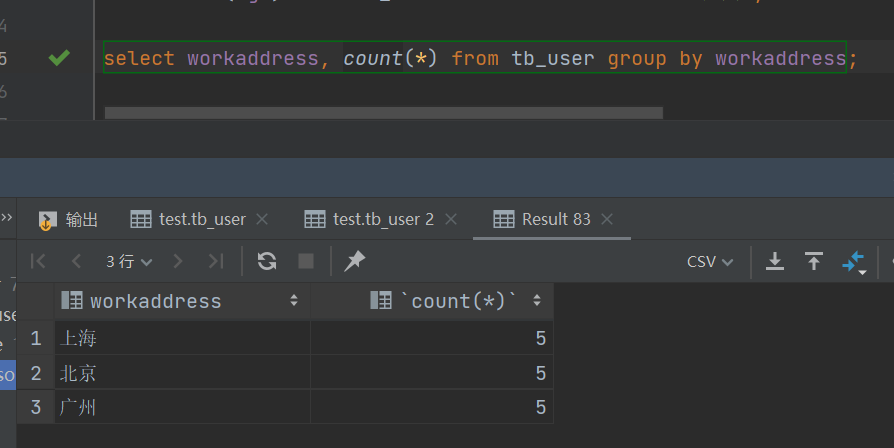Click the reload data refresh icon
Screen dimensions: 894x448
pos(267,261)
